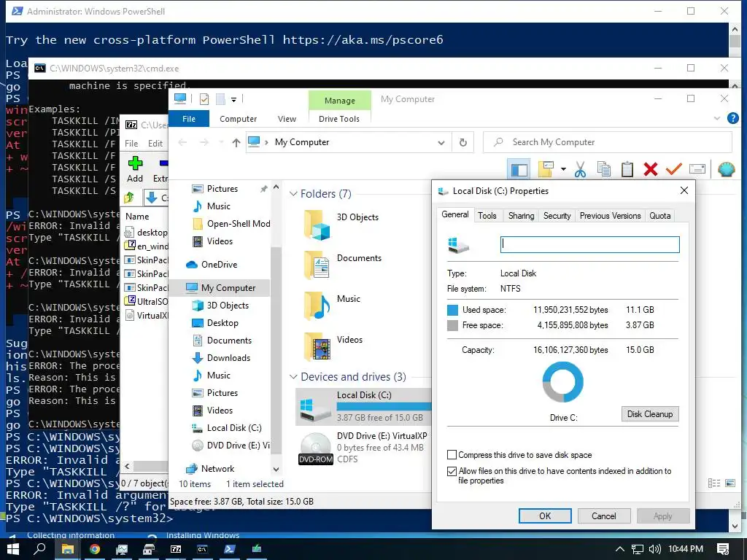The height and width of the screenshot is (560, 747).
Task: Open the notification center icon
Action: click(x=723, y=549)
